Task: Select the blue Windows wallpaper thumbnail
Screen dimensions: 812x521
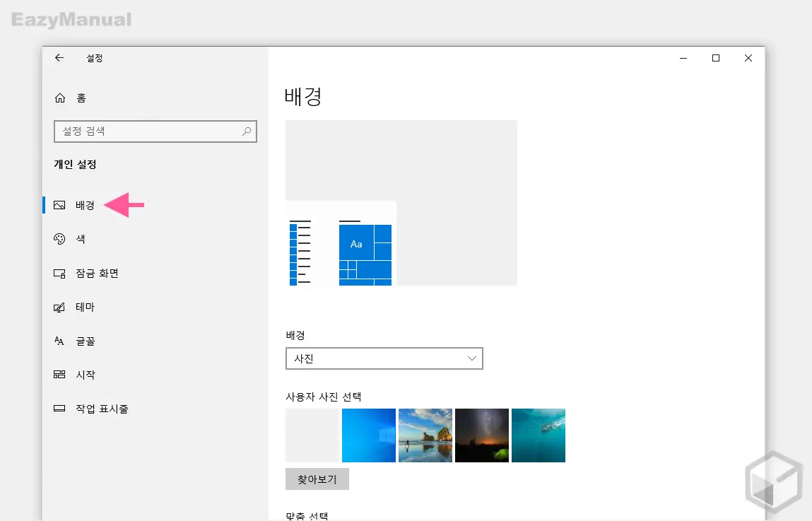Action: [368, 435]
